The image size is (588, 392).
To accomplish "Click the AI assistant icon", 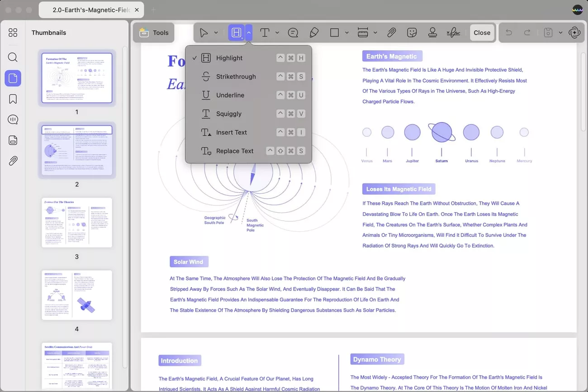I will [x=574, y=32].
